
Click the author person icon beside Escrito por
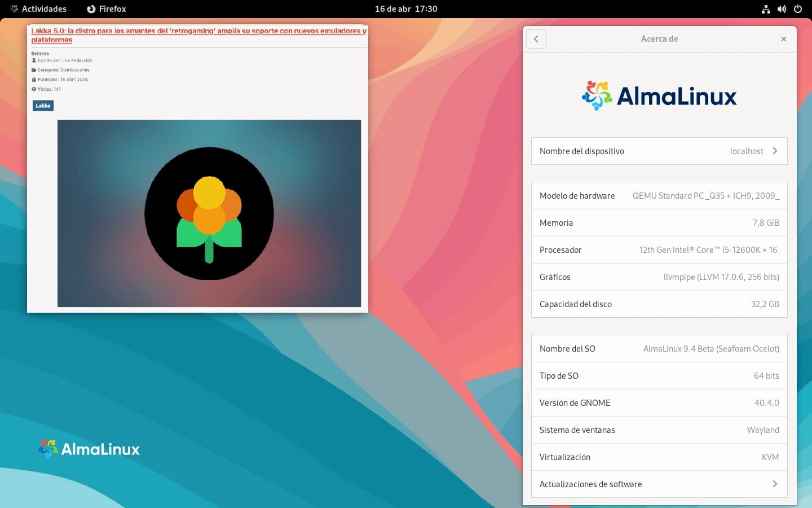(34, 60)
